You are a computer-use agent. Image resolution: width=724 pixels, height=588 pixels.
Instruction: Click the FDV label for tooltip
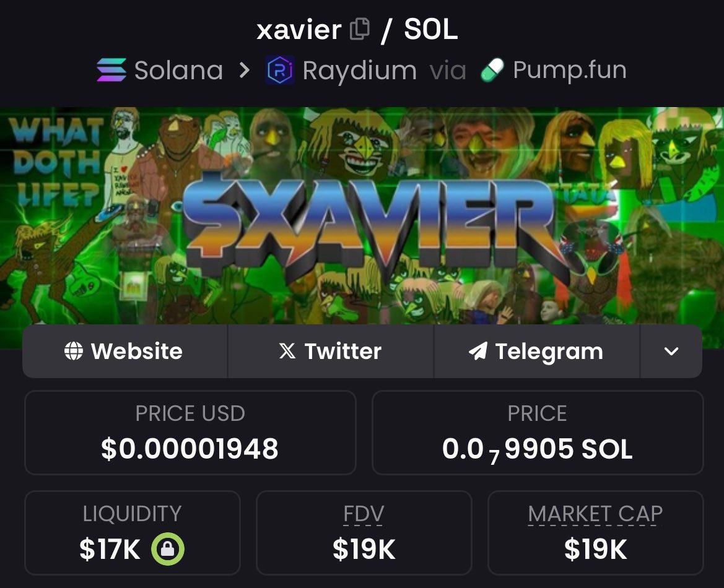(364, 514)
